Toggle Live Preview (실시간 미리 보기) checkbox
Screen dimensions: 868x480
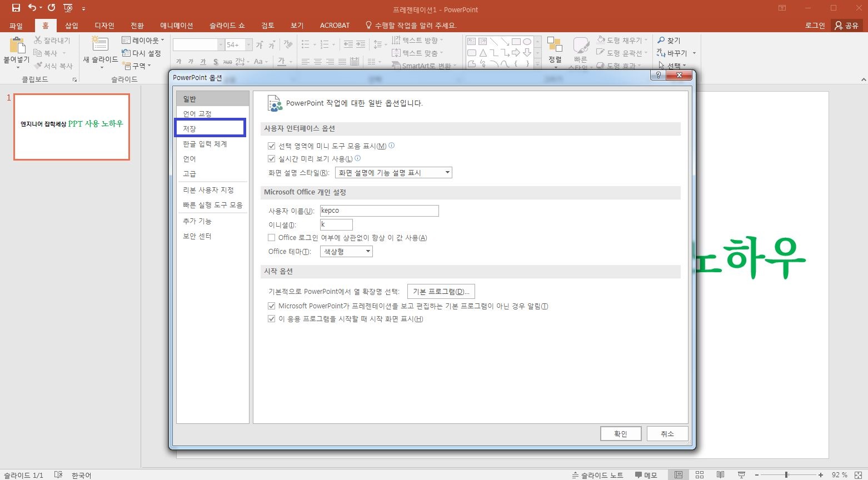point(272,159)
